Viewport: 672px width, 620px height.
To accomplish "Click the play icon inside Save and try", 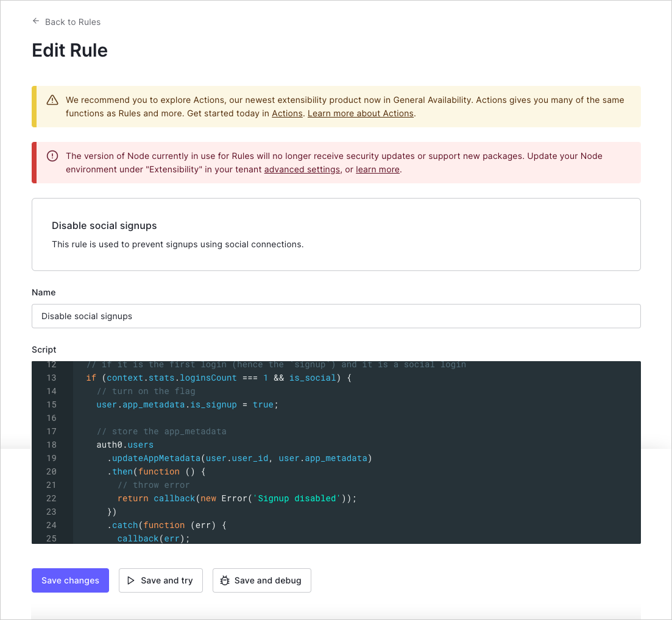I will pos(131,580).
